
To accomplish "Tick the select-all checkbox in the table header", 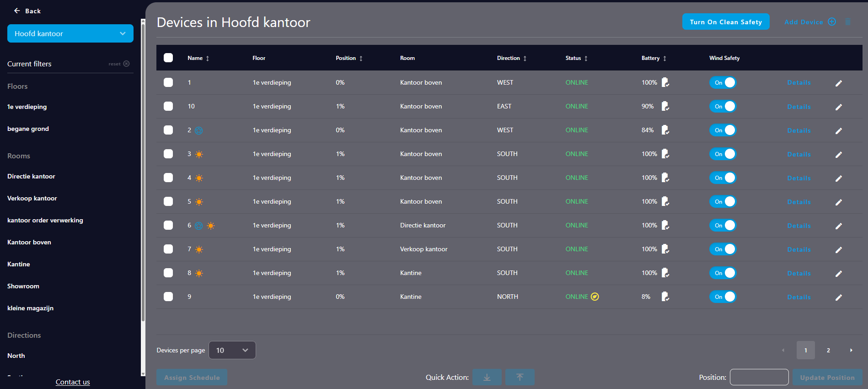I will pyautogui.click(x=168, y=58).
